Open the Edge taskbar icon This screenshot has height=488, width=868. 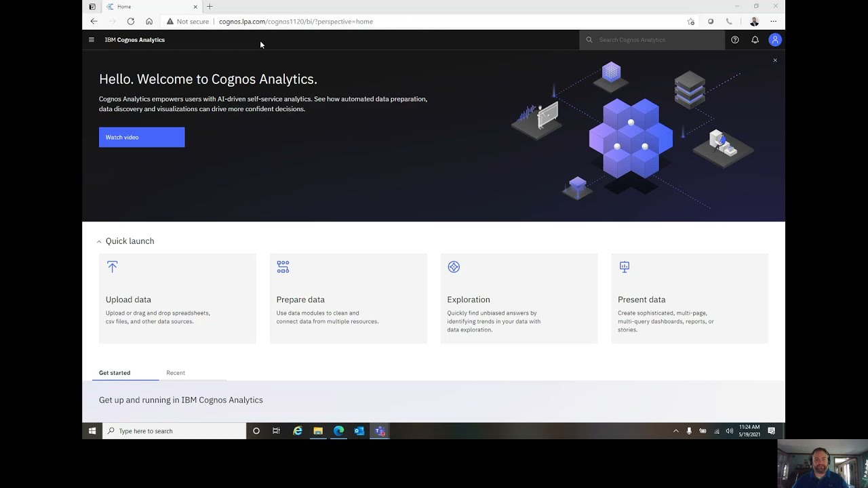click(x=338, y=431)
